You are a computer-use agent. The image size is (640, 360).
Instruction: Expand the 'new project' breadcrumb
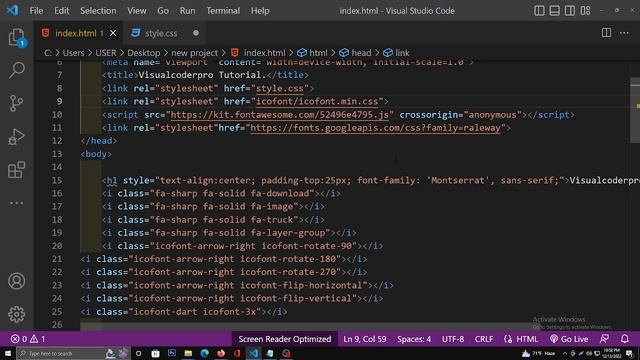(194, 53)
